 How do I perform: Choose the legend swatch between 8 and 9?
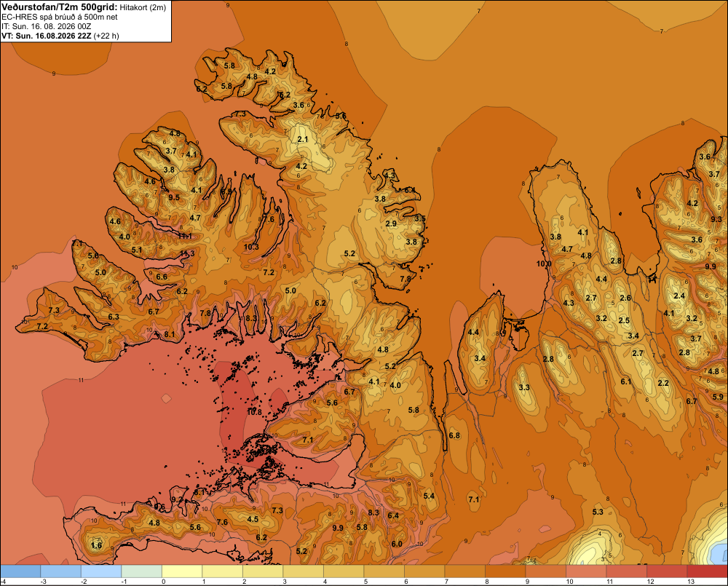pos(505,571)
